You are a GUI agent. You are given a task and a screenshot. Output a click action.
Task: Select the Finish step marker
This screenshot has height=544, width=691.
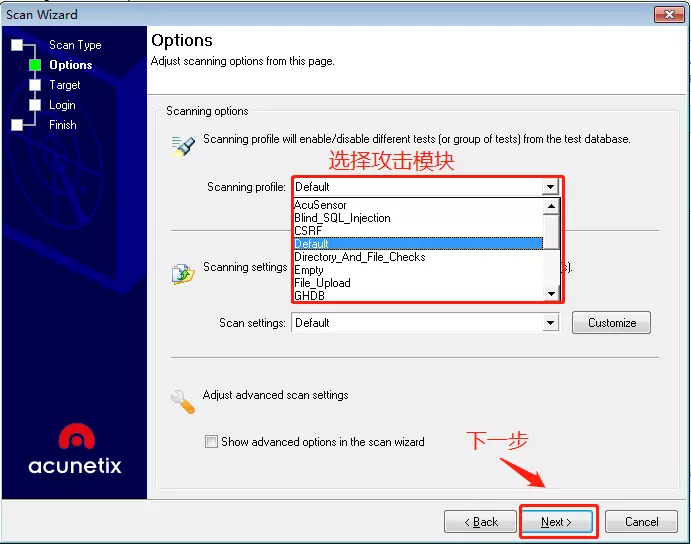pyautogui.click(x=17, y=125)
